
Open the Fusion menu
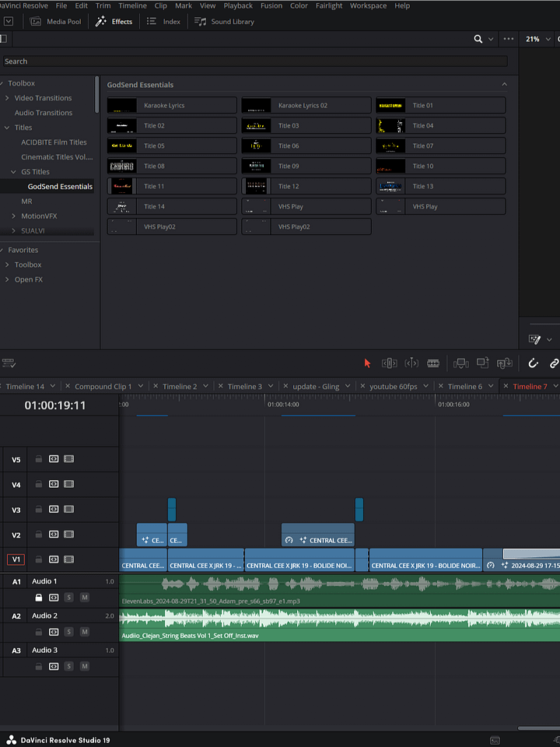(271, 5)
